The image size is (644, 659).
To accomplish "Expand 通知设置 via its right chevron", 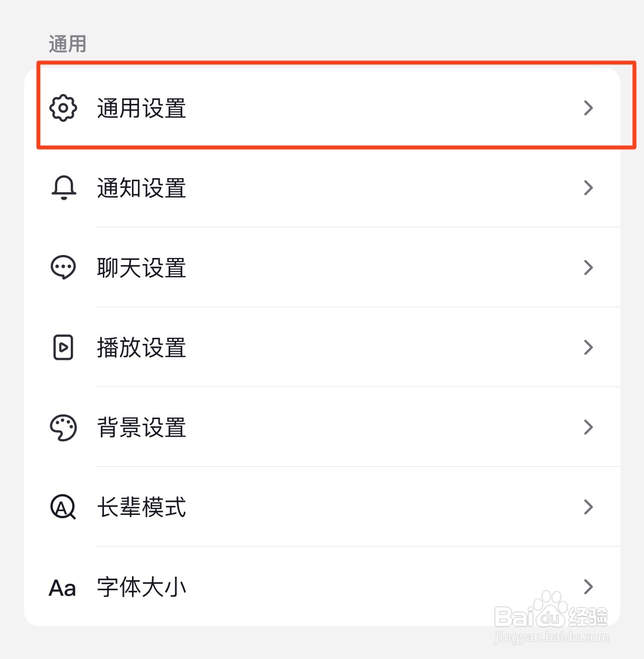I will tap(588, 188).
